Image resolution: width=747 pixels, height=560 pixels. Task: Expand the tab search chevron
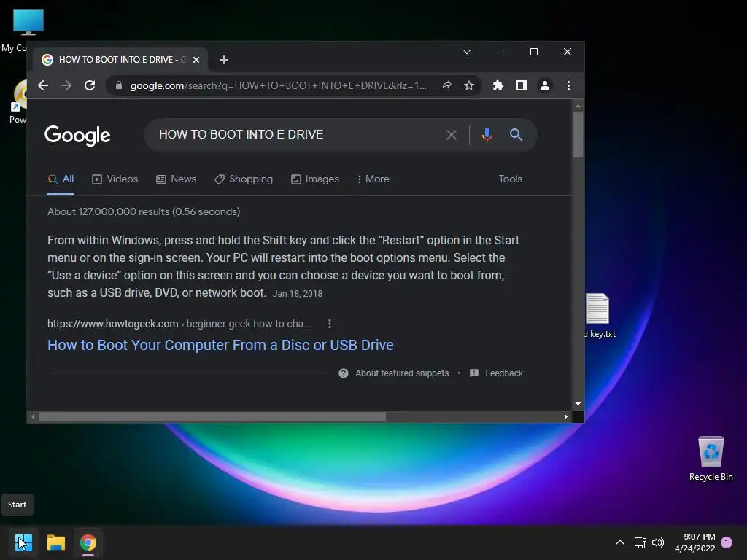click(x=467, y=52)
